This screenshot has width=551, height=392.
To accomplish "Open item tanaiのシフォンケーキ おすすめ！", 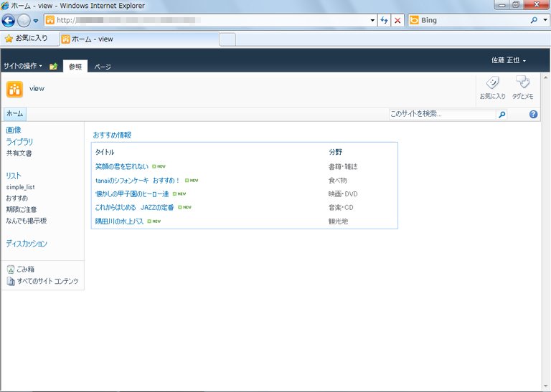I will click(138, 181).
